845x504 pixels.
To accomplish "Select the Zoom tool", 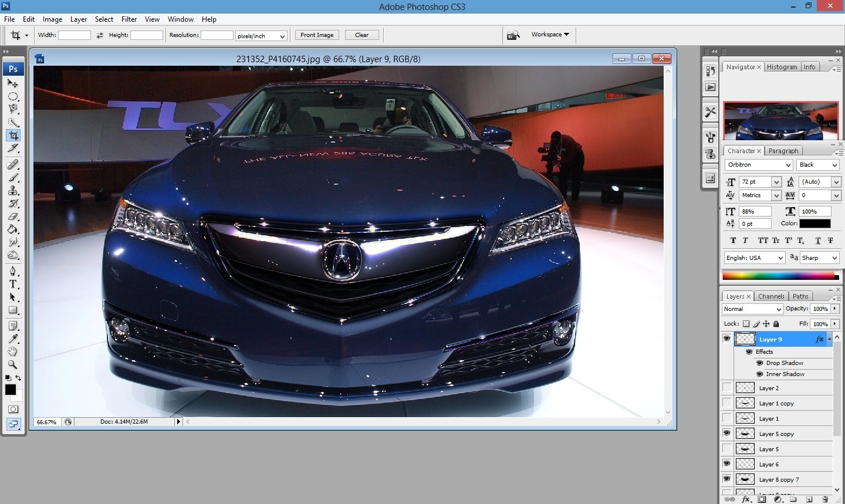I will pyautogui.click(x=12, y=364).
